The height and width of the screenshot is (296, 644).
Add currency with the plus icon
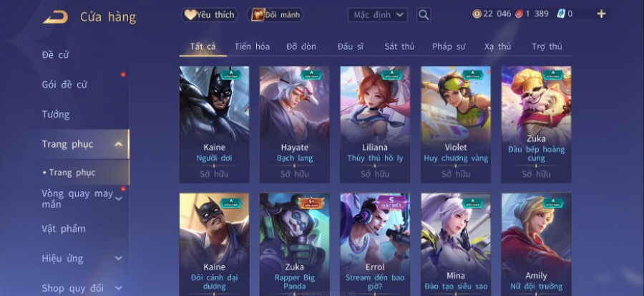[601, 14]
